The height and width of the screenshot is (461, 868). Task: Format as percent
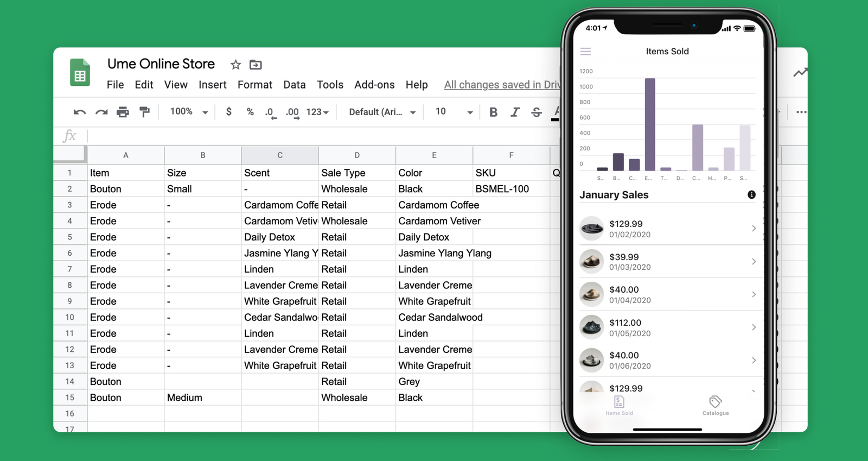[x=250, y=111]
